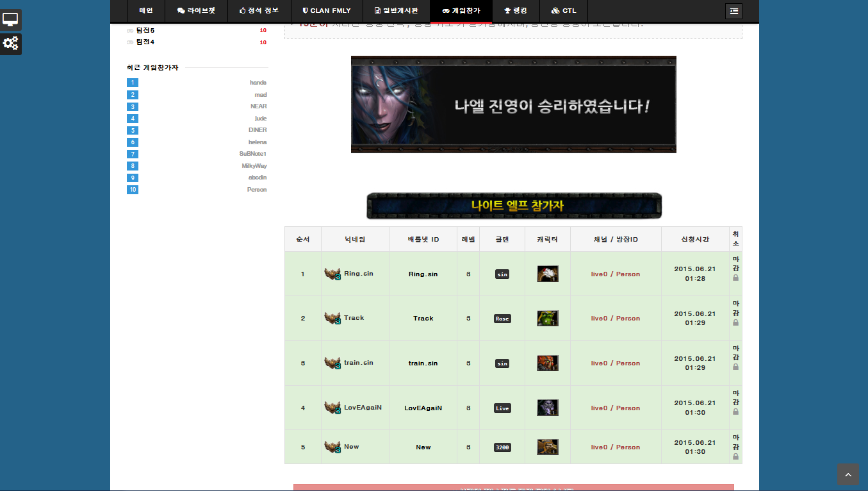Image resolution: width=868 pixels, height=491 pixels.
Task: Click the rank badge icon beside New
Action: pyautogui.click(x=332, y=447)
